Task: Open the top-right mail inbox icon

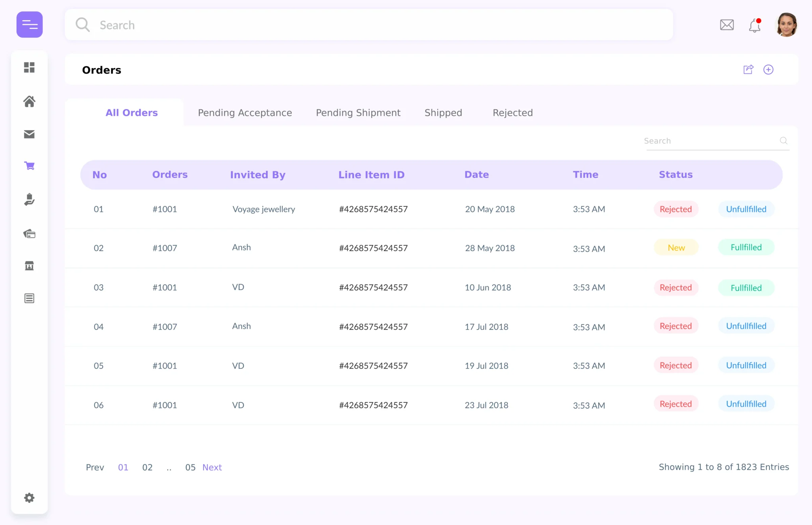Action: pos(727,25)
